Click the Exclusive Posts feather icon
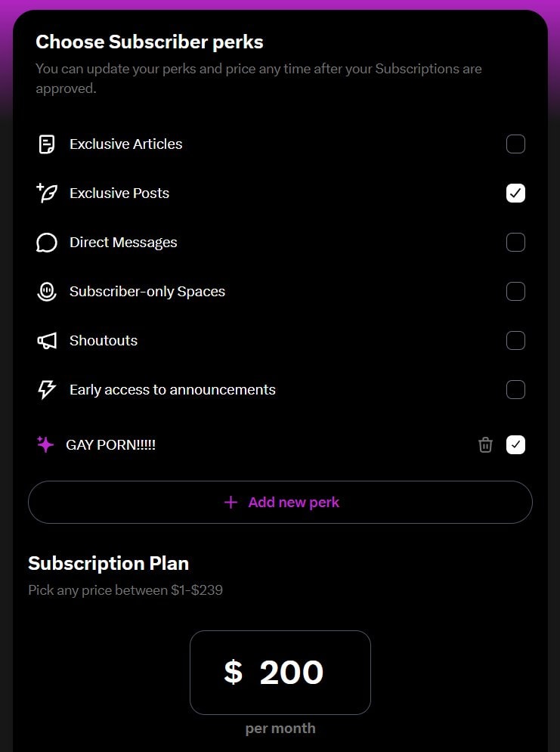The image size is (560, 752). pyautogui.click(x=47, y=193)
